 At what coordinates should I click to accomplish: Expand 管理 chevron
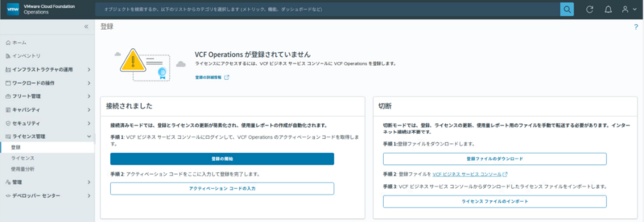(x=88, y=182)
